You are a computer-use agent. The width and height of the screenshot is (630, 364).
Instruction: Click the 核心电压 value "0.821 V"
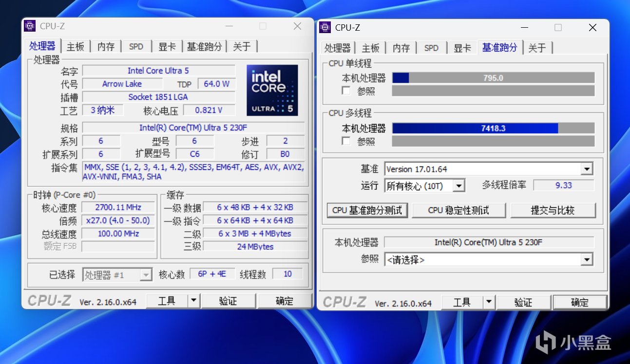(209, 110)
